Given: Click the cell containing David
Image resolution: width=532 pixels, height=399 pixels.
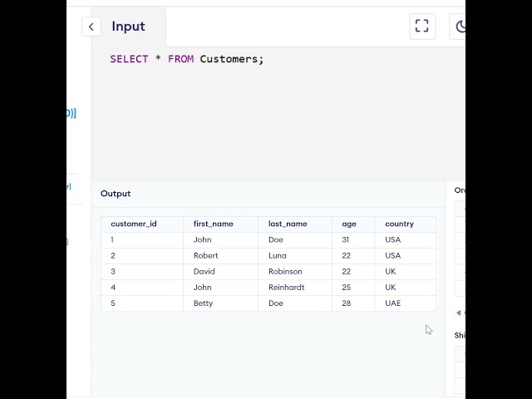Looking at the screenshot, I should pyautogui.click(x=220, y=272).
